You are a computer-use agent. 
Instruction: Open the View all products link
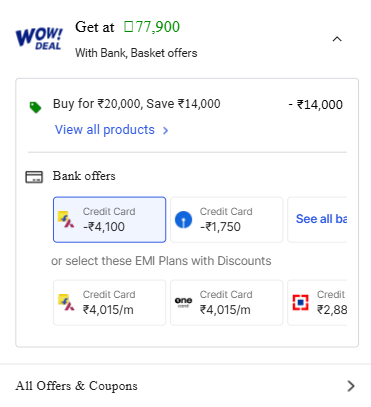pyautogui.click(x=105, y=130)
